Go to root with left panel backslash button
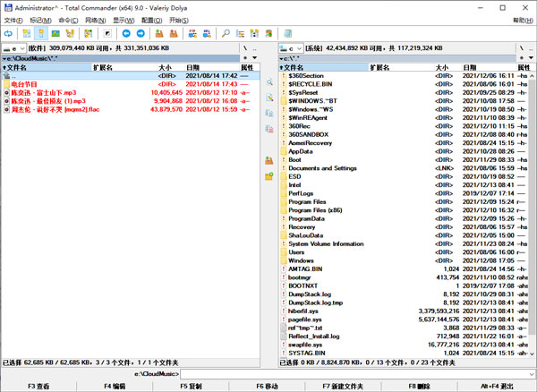Screen dimensions: 537x392 click(245, 48)
